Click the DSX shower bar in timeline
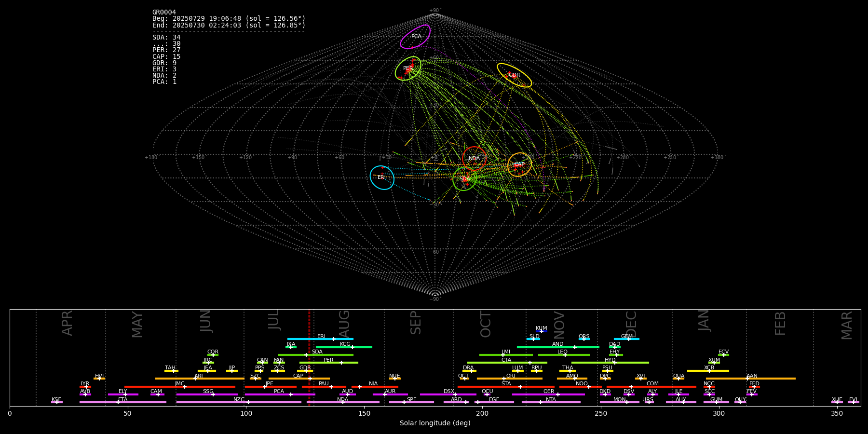868x434 pixels. (x=448, y=394)
